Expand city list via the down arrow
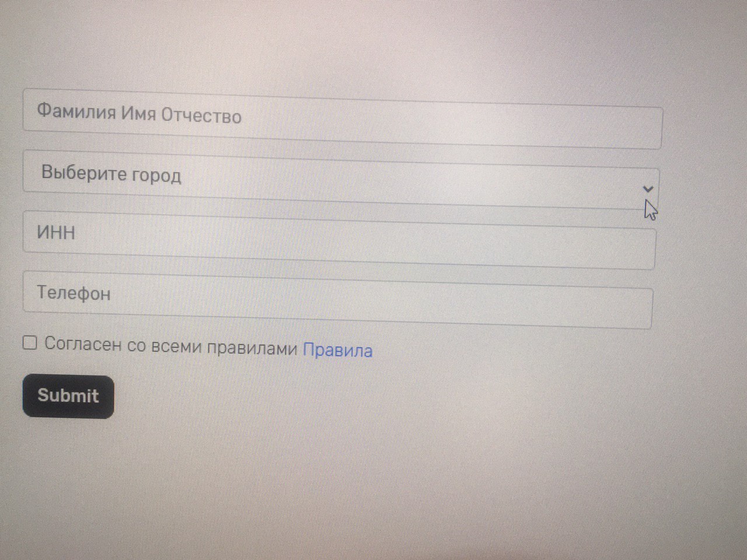Screen dimensions: 747x560 647,189
